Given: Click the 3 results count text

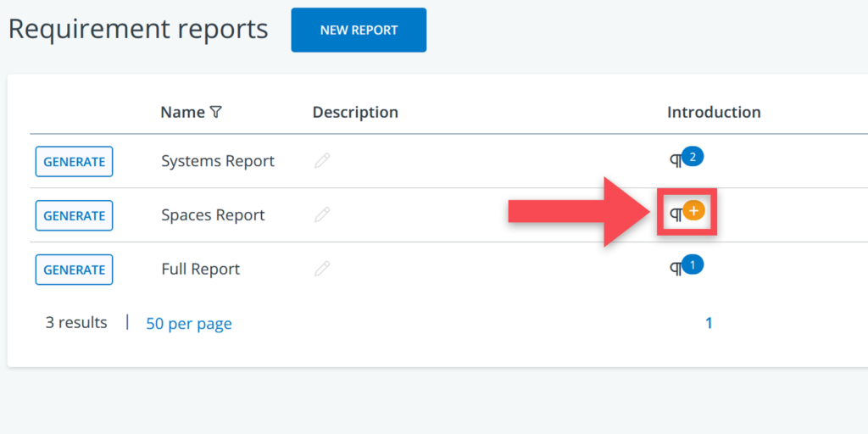Looking at the screenshot, I should pyautogui.click(x=76, y=323).
